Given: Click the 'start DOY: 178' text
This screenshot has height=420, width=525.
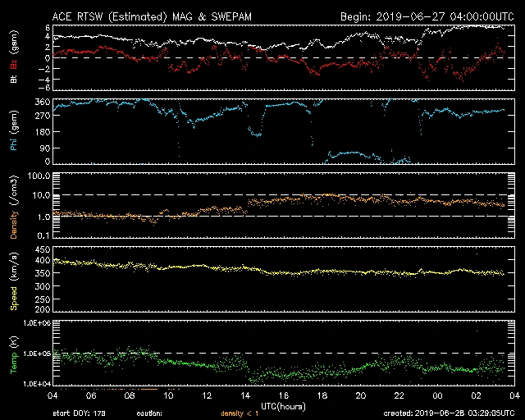Looking at the screenshot, I should [80, 413].
